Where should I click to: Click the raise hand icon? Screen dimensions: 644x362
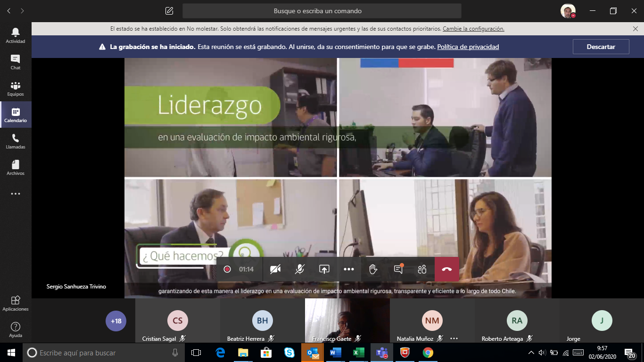pos(373,269)
